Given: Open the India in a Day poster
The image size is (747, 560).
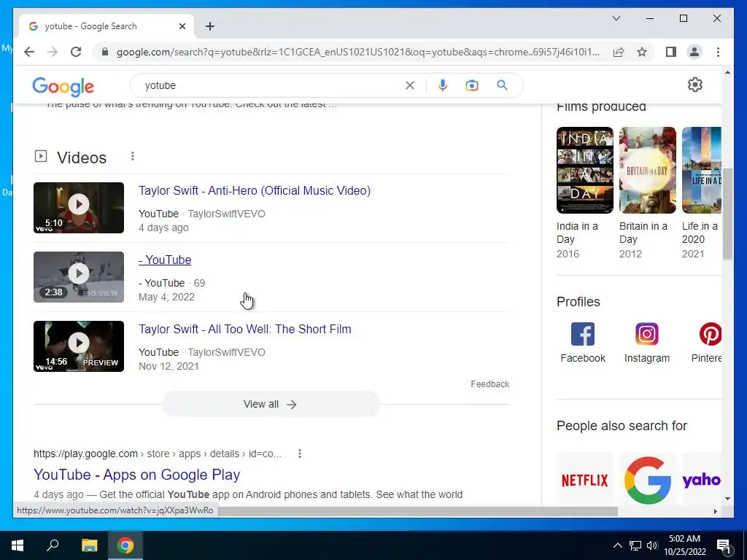Looking at the screenshot, I should pos(585,170).
